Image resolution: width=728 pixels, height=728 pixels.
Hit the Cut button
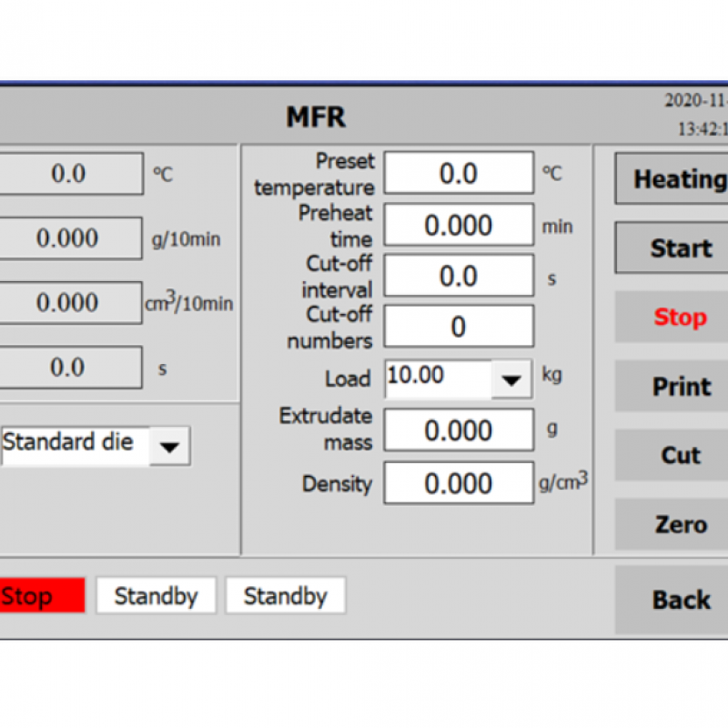(x=679, y=456)
